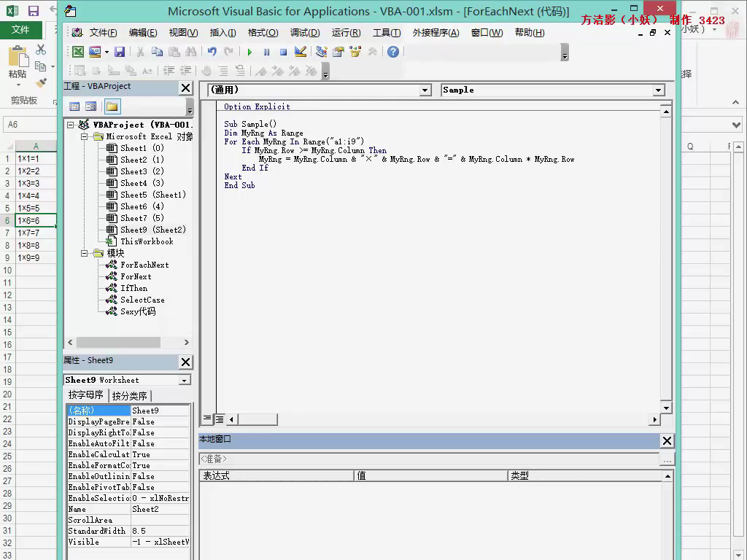Select the Sexy代码 module
747x560 pixels.
138,311
